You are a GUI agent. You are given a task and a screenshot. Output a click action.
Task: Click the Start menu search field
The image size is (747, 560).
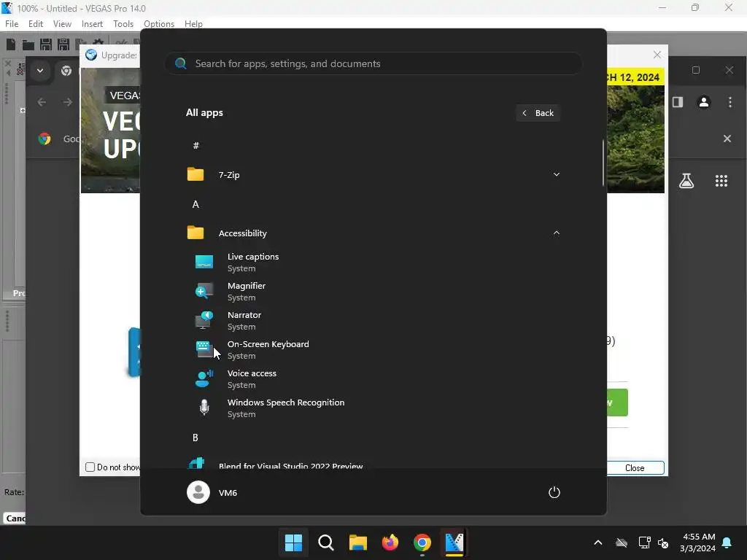[373, 64]
